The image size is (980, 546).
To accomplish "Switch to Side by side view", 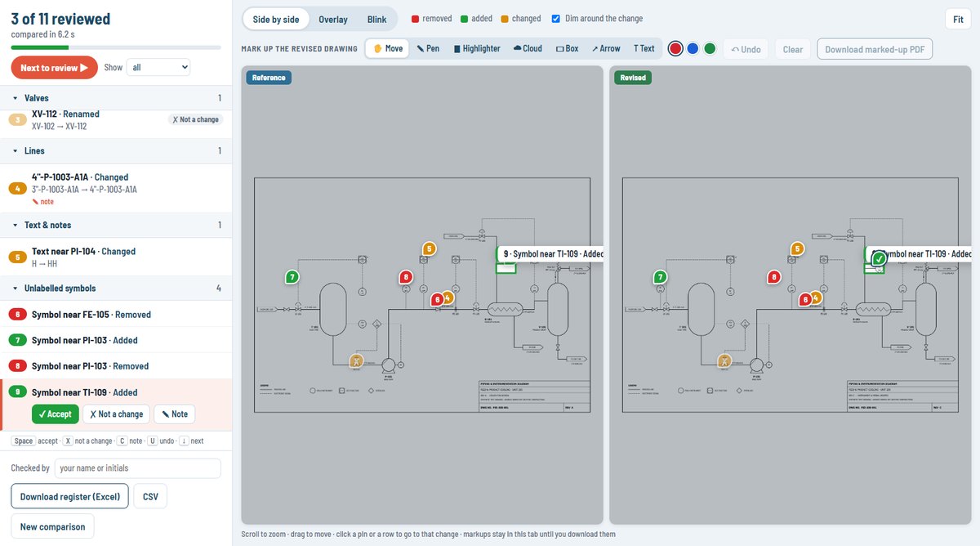I will (x=276, y=19).
